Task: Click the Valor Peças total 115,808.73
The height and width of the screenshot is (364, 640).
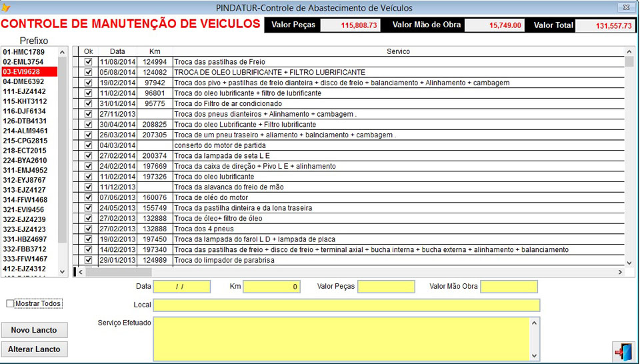Action: tap(351, 25)
